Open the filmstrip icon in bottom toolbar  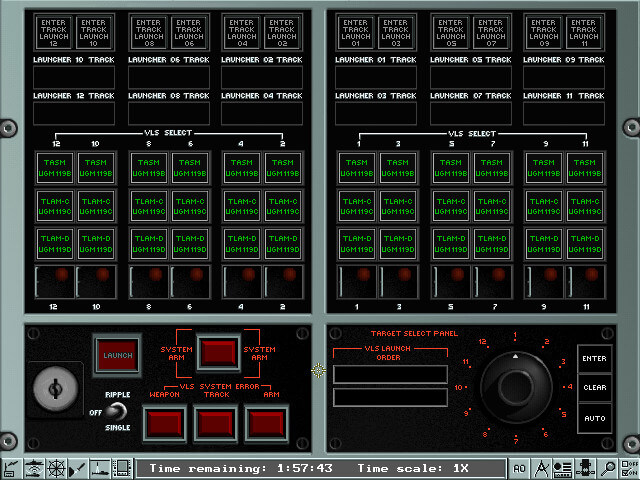tap(122, 469)
